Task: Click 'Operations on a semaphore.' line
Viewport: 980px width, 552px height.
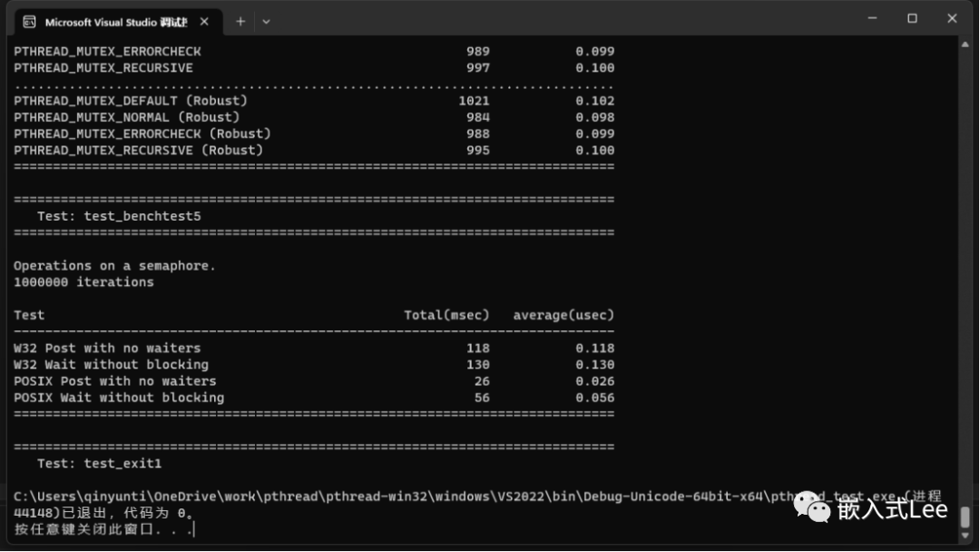Action: [x=114, y=266]
